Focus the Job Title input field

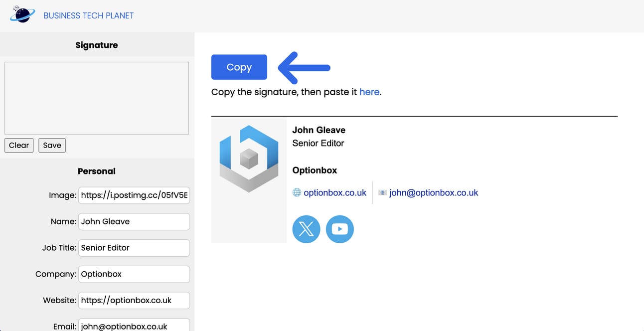point(134,248)
